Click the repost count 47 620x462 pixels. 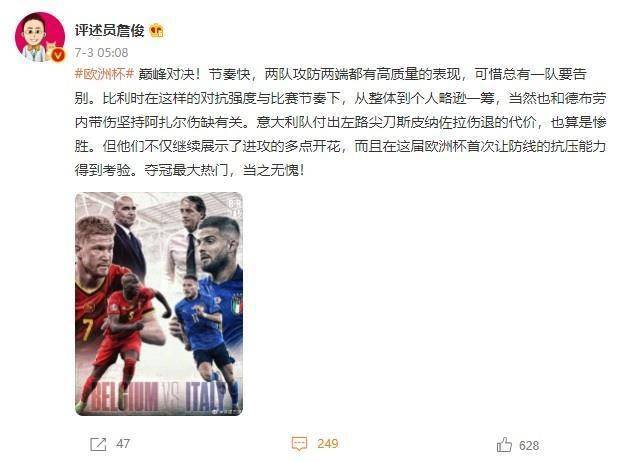(123, 444)
